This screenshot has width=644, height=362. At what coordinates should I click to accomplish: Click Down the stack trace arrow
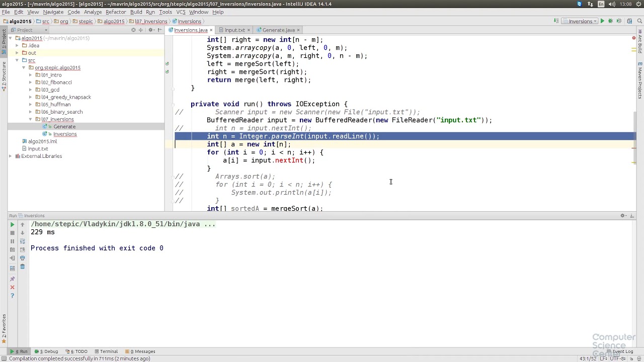coord(22,233)
